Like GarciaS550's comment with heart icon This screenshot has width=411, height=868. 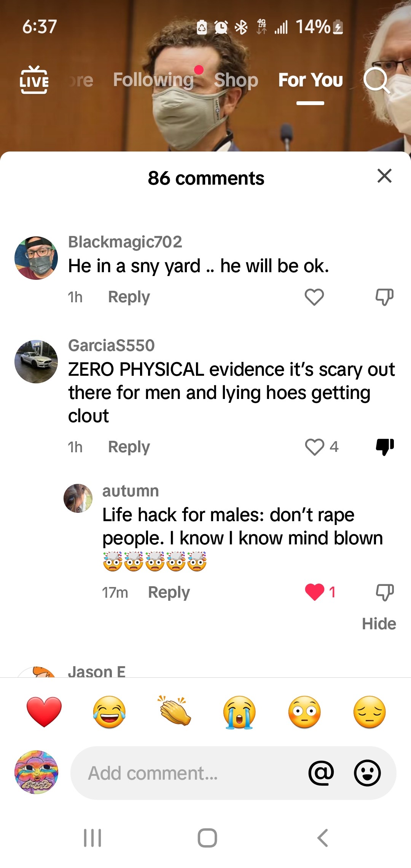(x=314, y=447)
